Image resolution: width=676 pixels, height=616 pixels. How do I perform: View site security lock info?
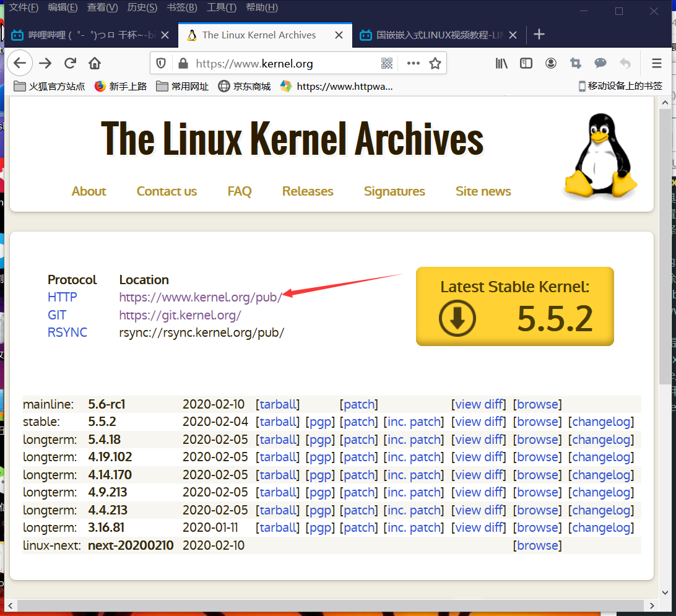183,63
